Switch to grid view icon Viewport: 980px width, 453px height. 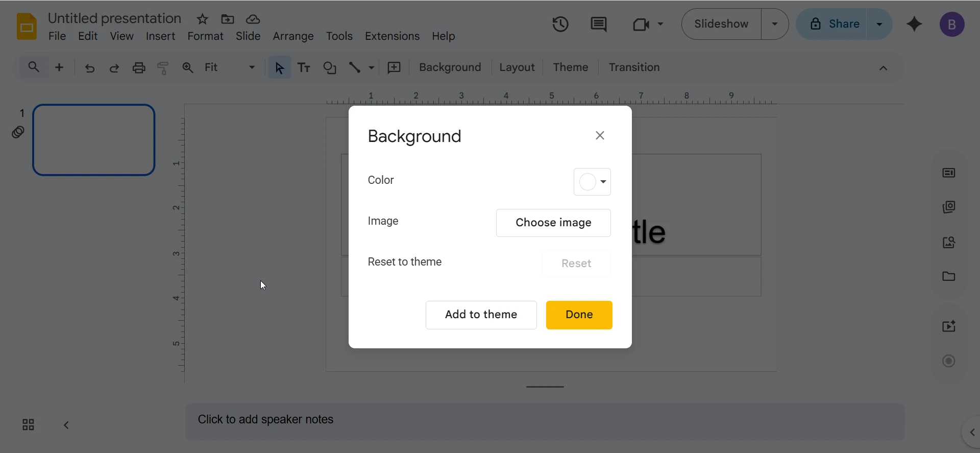[28, 424]
